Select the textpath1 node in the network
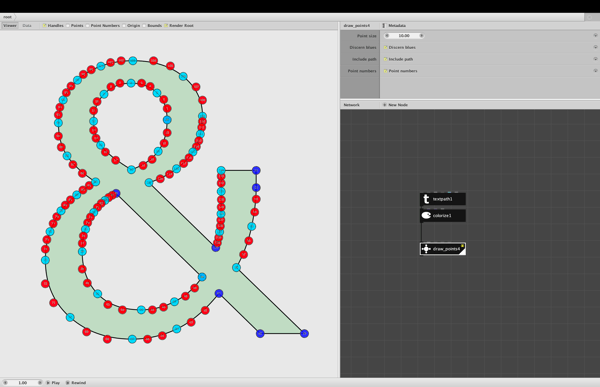Image resolution: width=600 pixels, height=387 pixels. [443, 199]
